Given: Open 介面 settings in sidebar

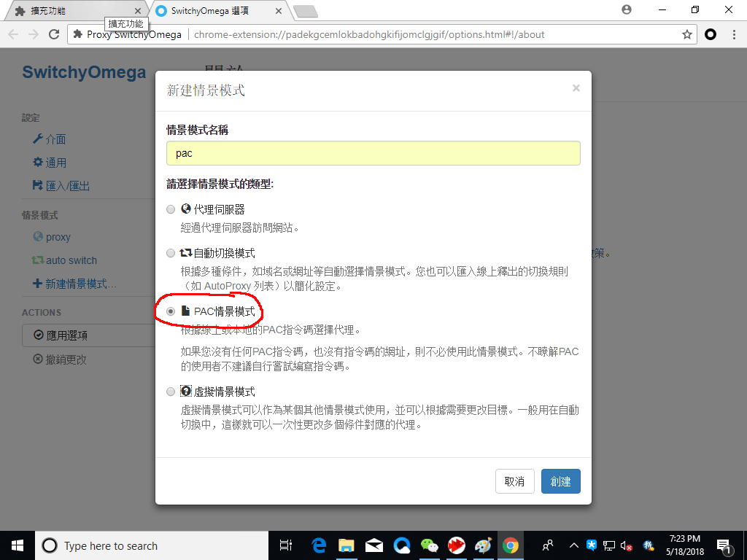Looking at the screenshot, I should click(x=49, y=139).
